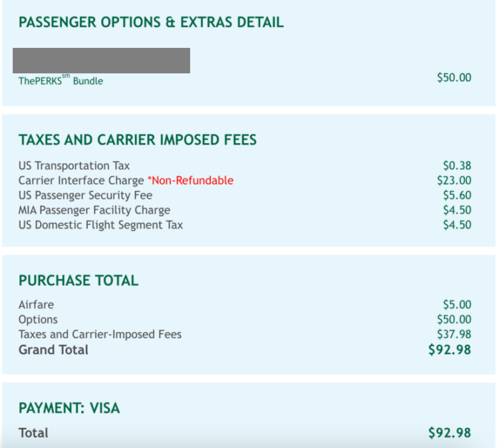Click the grey redacted passenger name box
The width and height of the screenshot is (499, 448).
(x=102, y=61)
